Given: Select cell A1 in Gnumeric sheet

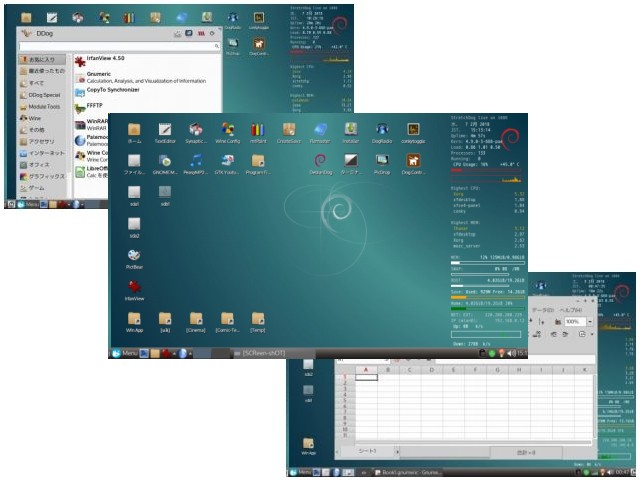Looking at the screenshot, I should point(366,377).
